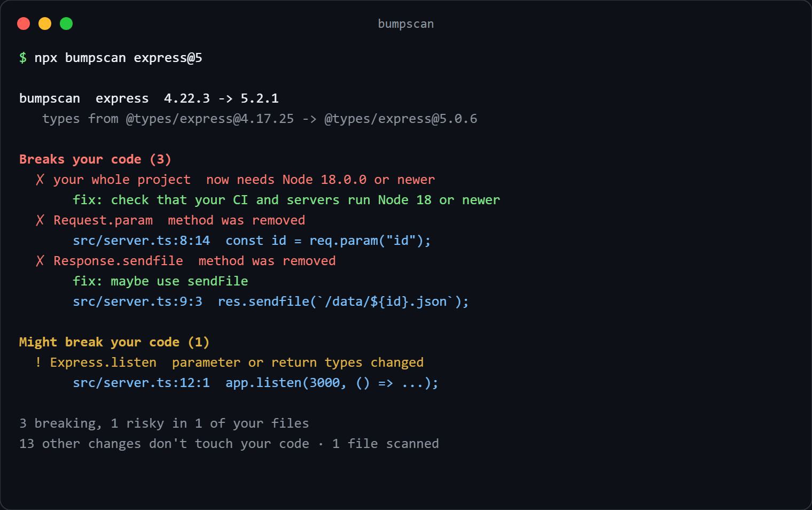
Task: Click the green maximize window button
Action: (x=66, y=24)
